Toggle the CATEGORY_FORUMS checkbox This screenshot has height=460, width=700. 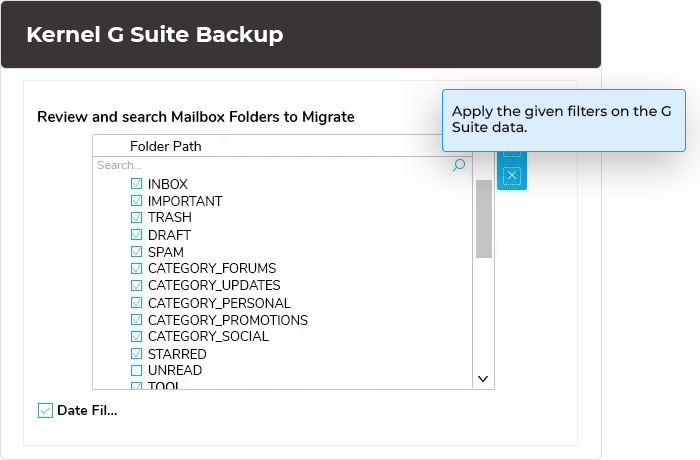[137, 268]
